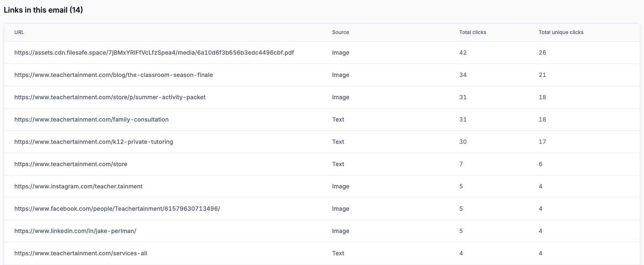Screen dimensions: 644x265
Task: Select Source 'Text' in family-consultation row
Action: [338, 119]
